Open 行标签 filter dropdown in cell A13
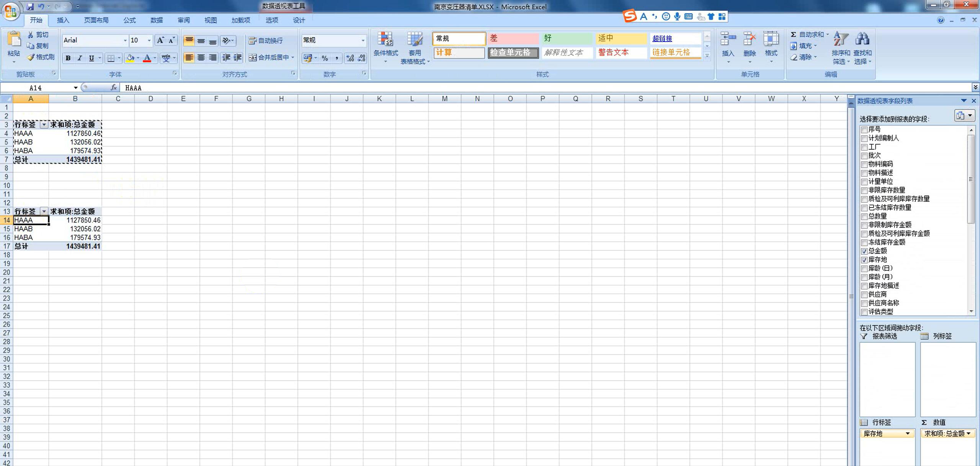This screenshot has height=466, width=980. 44,211
